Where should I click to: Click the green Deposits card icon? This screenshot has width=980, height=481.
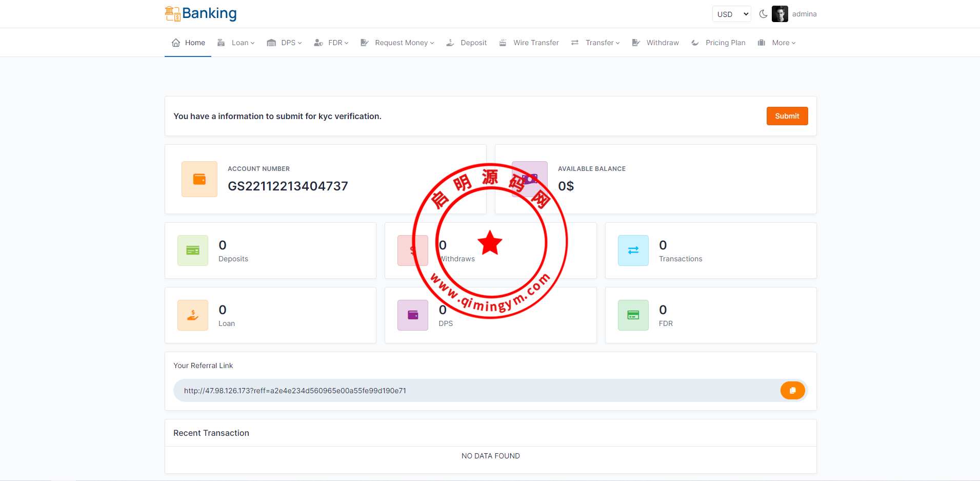[193, 251]
